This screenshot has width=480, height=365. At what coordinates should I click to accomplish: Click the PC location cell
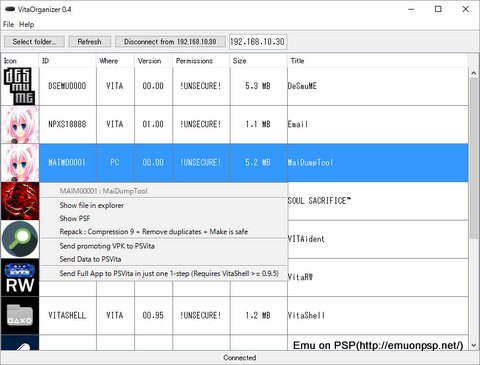click(x=116, y=163)
